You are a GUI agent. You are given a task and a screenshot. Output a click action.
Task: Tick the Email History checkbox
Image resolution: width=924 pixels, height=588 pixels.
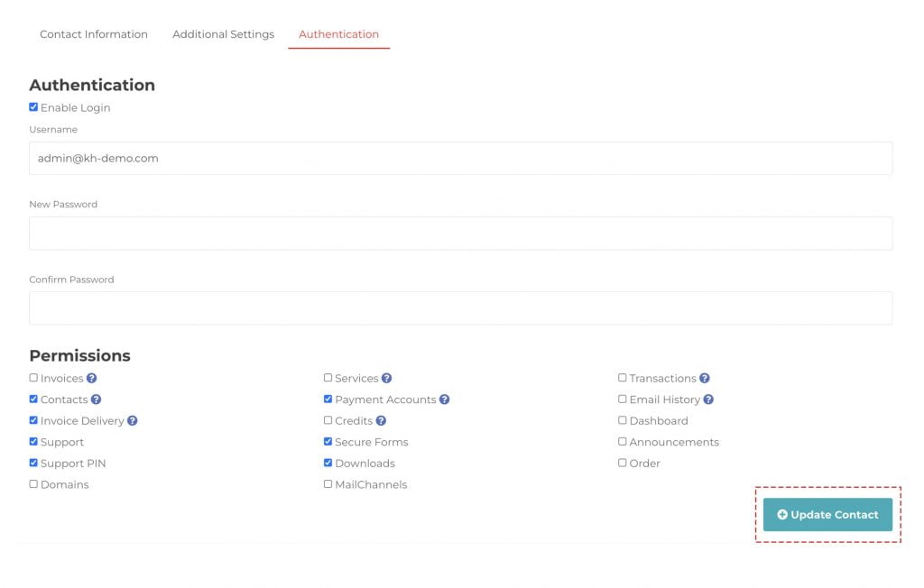click(x=623, y=399)
